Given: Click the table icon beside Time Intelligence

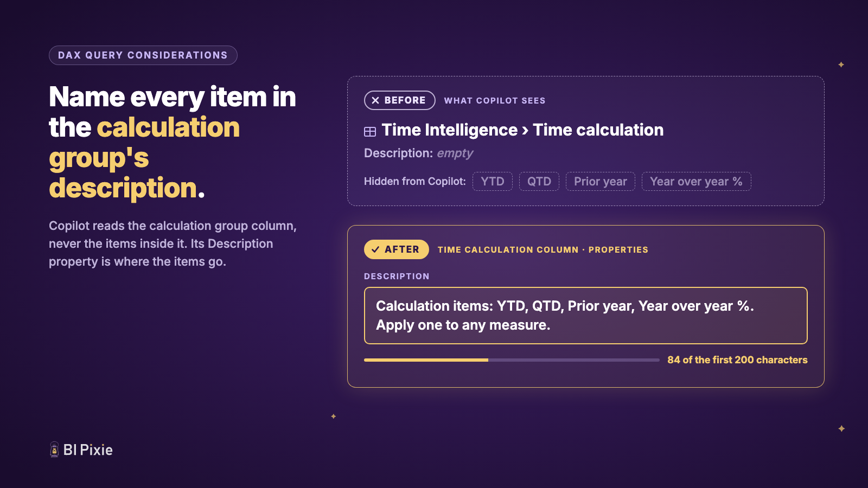Looking at the screenshot, I should 370,132.
